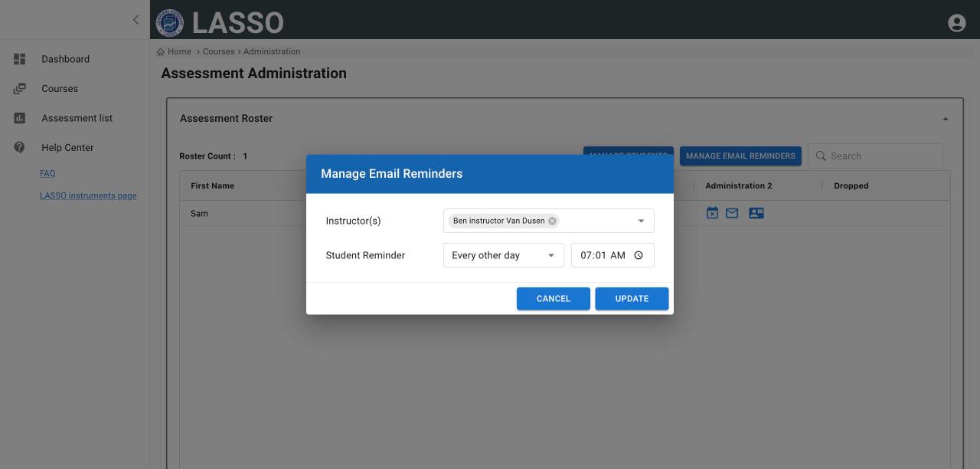The height and width of the screenshot is (469, 980).
Task: Open the Every other day frequency dropdown
Action: [x=504, y=255]
